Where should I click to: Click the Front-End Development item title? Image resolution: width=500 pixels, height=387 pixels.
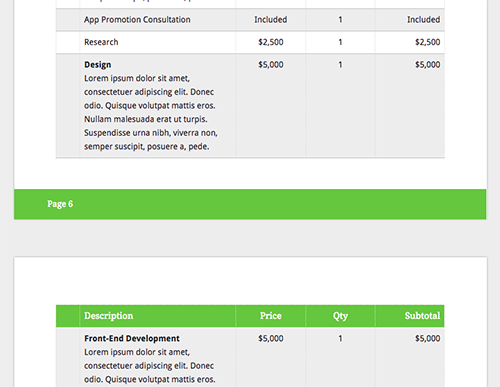pyautogui.click(x=132, y=338)
